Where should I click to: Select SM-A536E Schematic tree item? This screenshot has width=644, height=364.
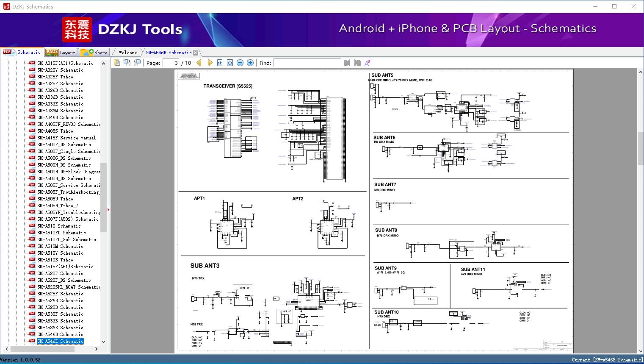point(60,328)
